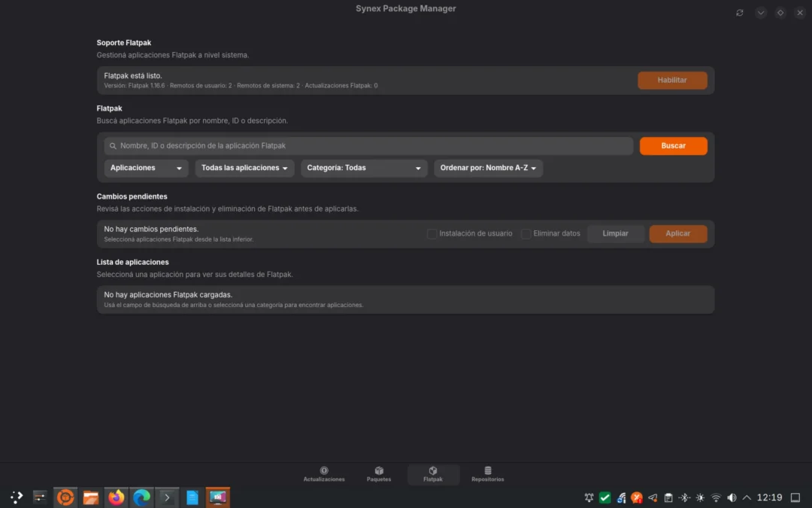
Task: Click the 'Flatpak está listo.' status text
Action: pos(133,76)
